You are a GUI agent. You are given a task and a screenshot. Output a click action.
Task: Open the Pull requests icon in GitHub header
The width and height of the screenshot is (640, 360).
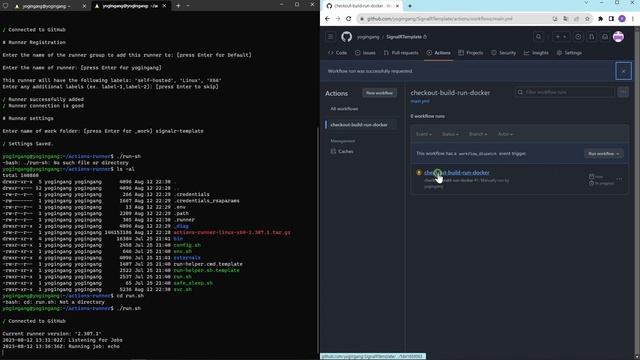pyautogui.click(x=591, y=37)
